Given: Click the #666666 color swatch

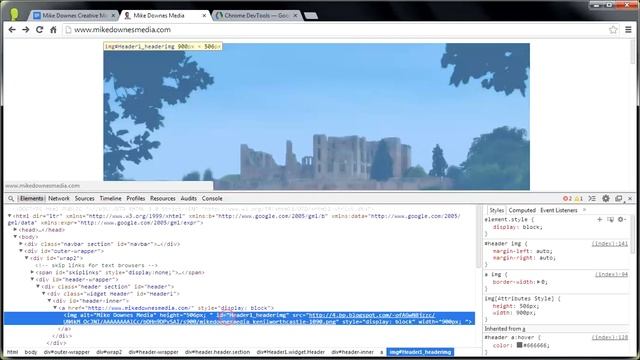Looking at the screenshot, I should coord(520,345).
